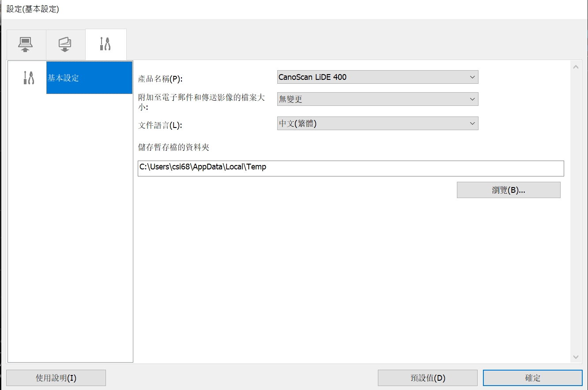The height and width of the screenshot is (390, 588).
Task: Click the scrollbar down arrow
Action: pos(576,356)
